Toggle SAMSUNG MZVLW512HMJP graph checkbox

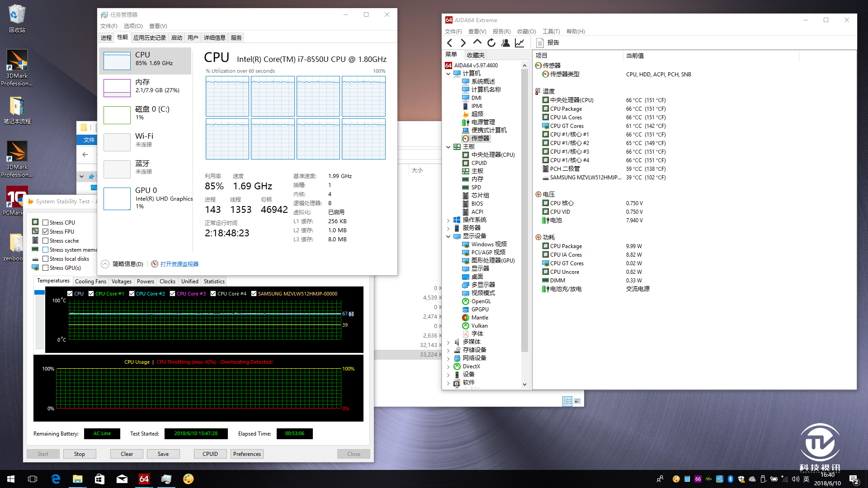click(254, 293)
